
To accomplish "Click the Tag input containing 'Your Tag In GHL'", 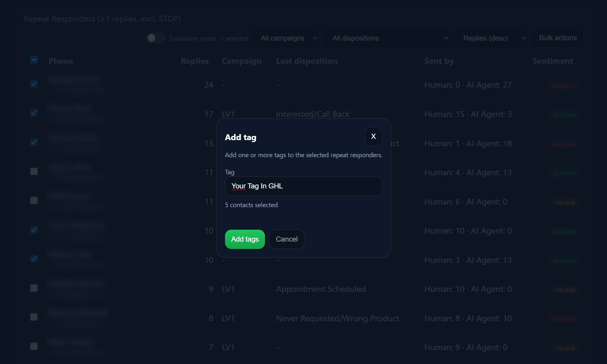I will point(303,186).
